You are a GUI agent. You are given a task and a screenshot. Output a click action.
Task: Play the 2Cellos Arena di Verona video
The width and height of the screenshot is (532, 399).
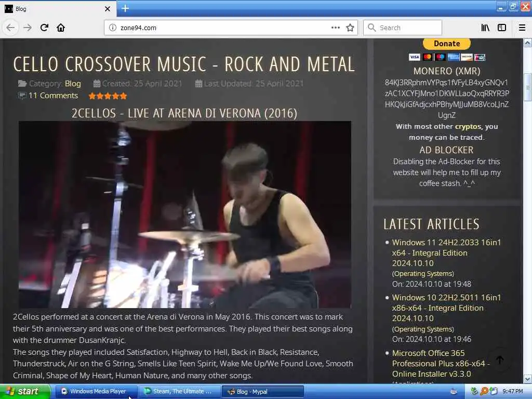(185, 215)
